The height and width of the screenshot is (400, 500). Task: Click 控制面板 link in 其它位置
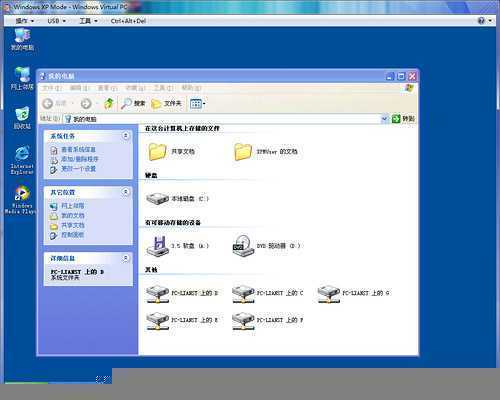point(73,235)
